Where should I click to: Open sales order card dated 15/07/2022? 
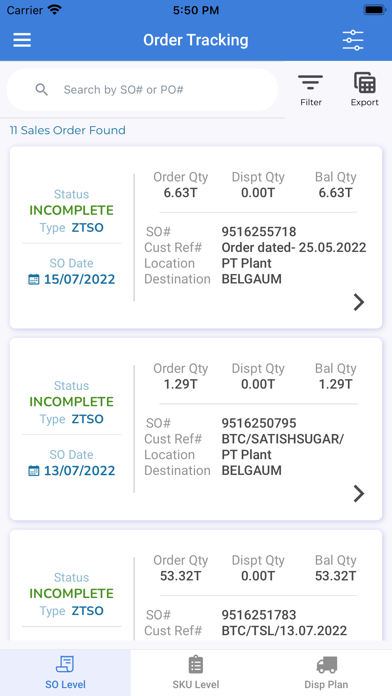(x=196, y=237)
